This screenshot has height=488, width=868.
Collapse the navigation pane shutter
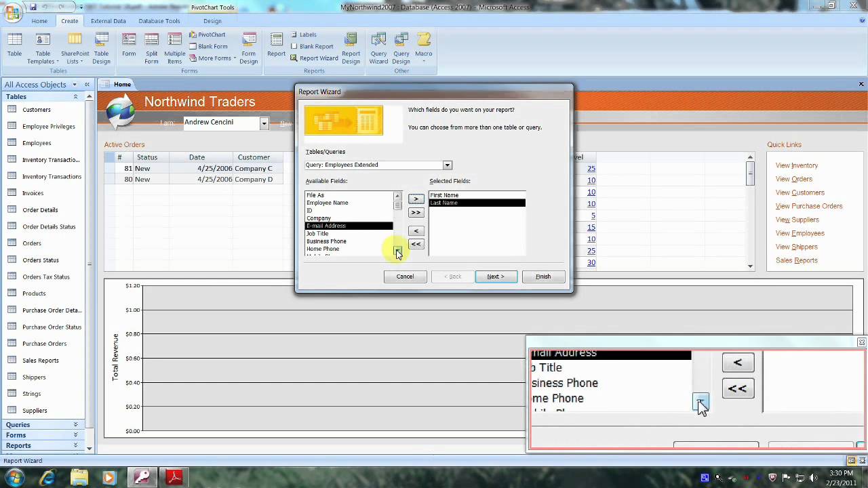coord(87,85)
